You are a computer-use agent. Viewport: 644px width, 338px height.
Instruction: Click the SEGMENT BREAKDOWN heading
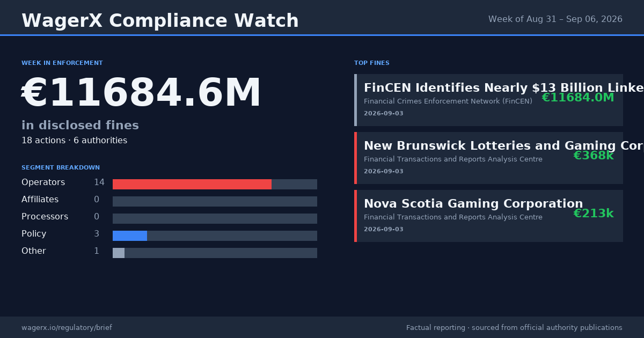coord(61,168)
